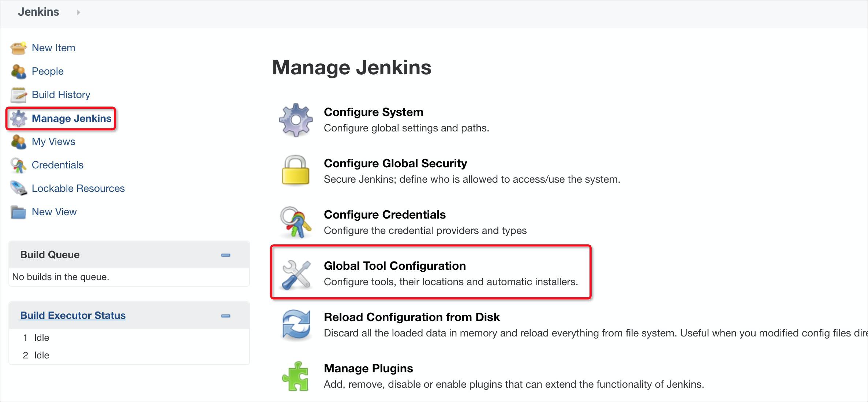868x402 pixels.
Task: Open My Views link
Action: coord(53,142)
